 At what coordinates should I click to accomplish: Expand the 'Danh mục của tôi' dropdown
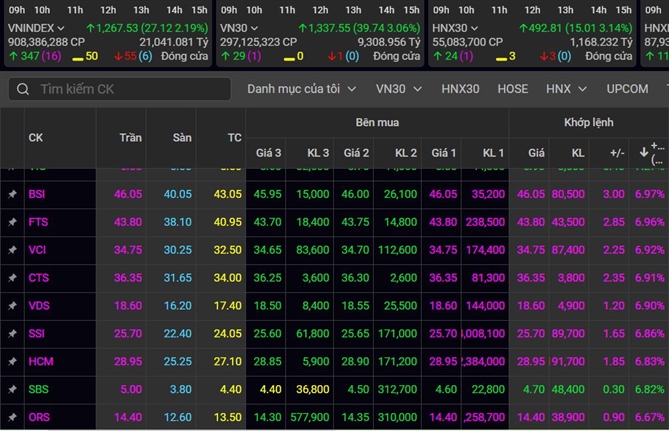[x=301, y=89]
